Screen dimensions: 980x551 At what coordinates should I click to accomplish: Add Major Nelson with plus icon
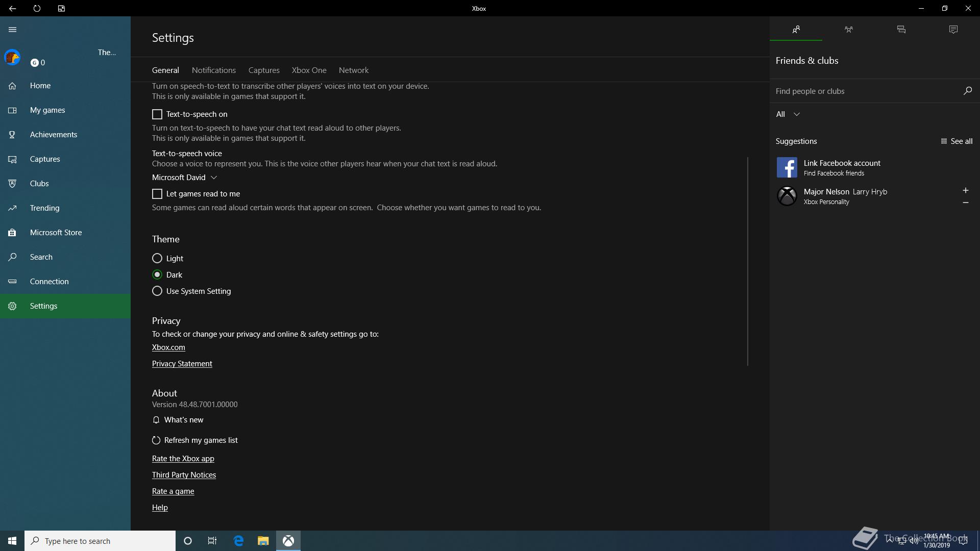pyautogui.click(x=965, y=190)
